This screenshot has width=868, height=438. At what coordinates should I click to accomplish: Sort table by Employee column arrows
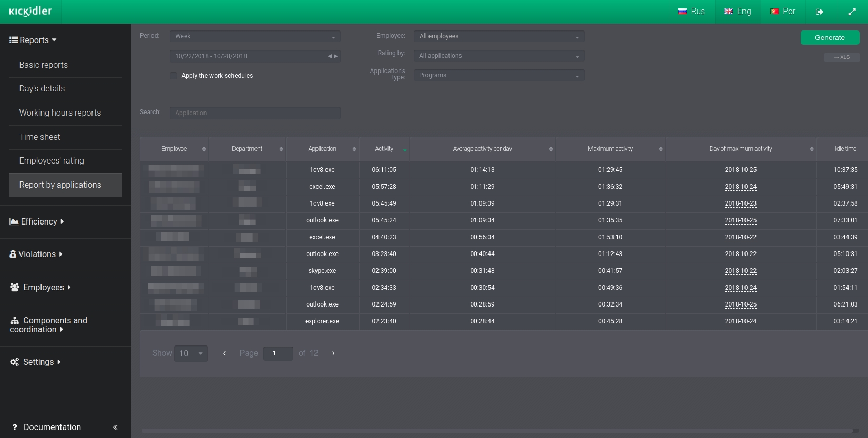[x=204, y=149]
